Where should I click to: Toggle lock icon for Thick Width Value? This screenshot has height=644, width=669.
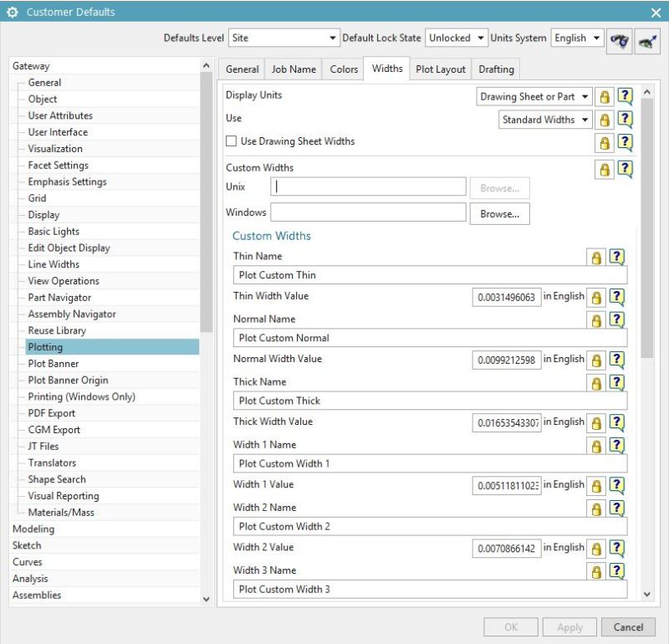pyautogui.click(x=596, y=423)
